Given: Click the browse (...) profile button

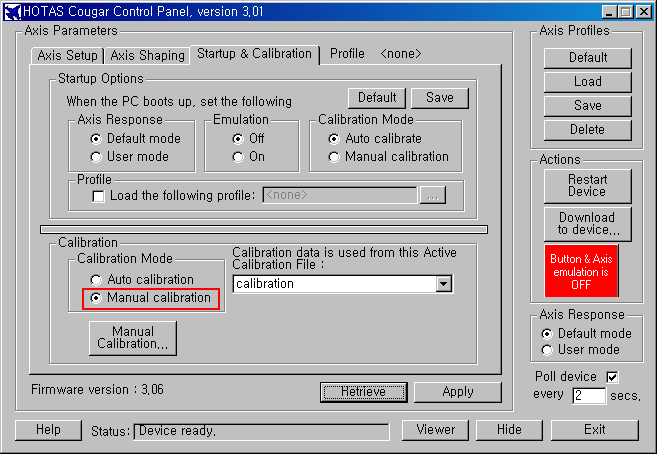Looking at the screenshot, I should tap(433, 195).
